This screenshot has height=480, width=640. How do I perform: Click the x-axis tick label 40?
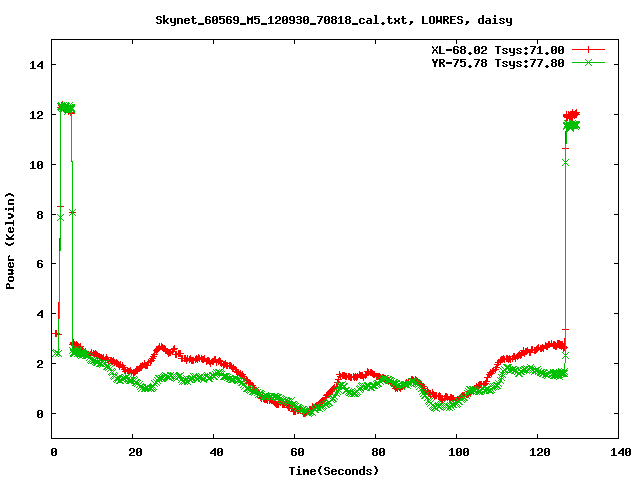(216, 452)
